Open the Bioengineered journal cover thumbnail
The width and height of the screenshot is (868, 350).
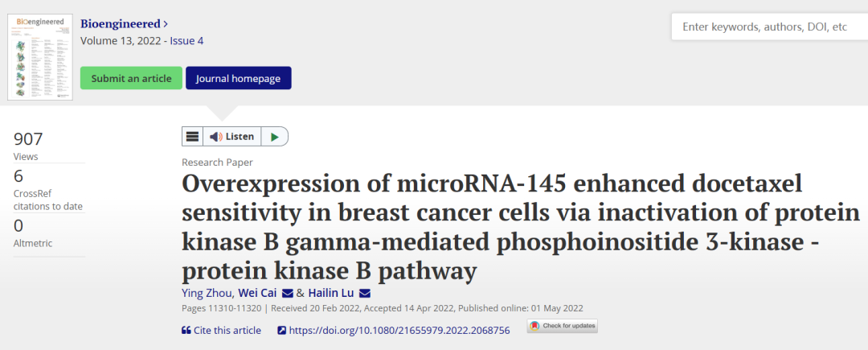click(40, 57)
